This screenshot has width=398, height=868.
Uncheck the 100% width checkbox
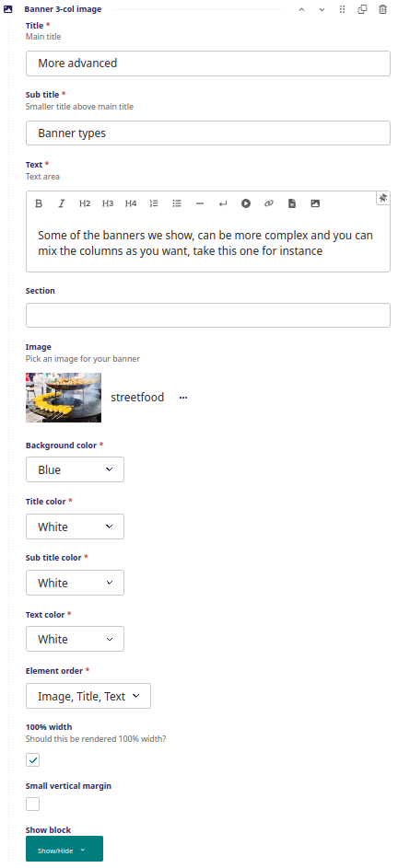click(32, 760)
